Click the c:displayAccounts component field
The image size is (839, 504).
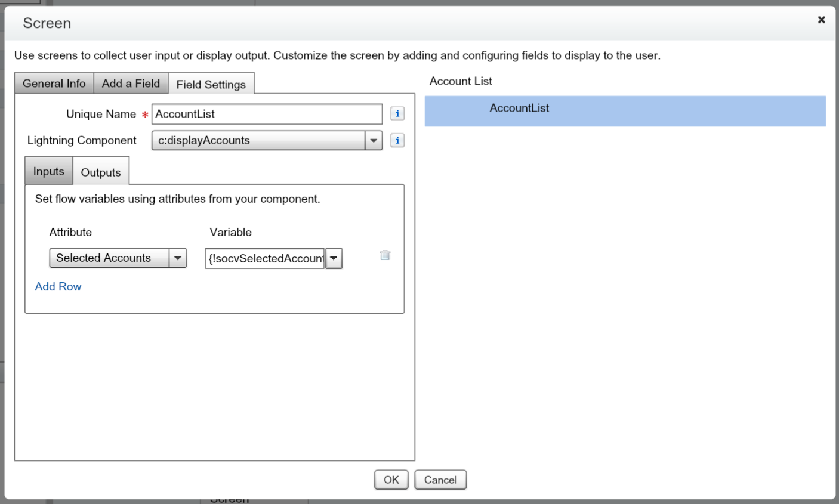[257, 140]
